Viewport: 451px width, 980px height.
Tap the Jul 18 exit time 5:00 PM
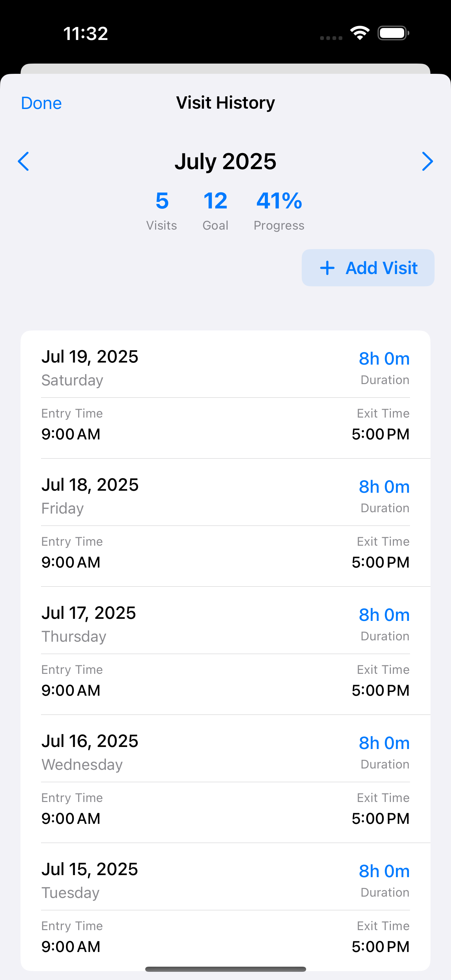[380, 562]
